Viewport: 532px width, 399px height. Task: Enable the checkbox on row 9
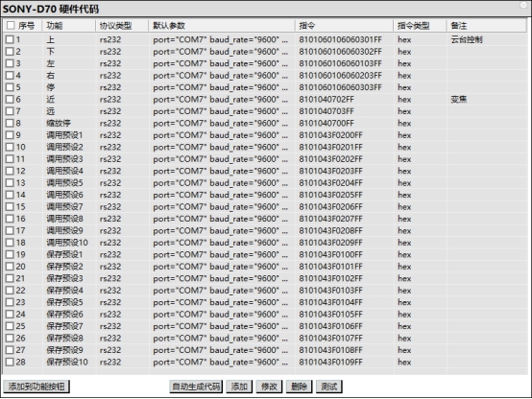10,135
